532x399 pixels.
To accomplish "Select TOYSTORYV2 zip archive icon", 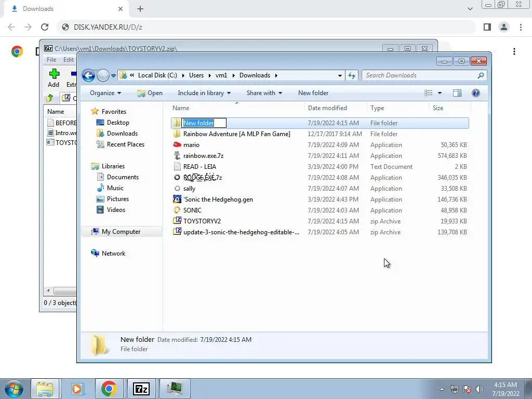I will coord(177,221).
